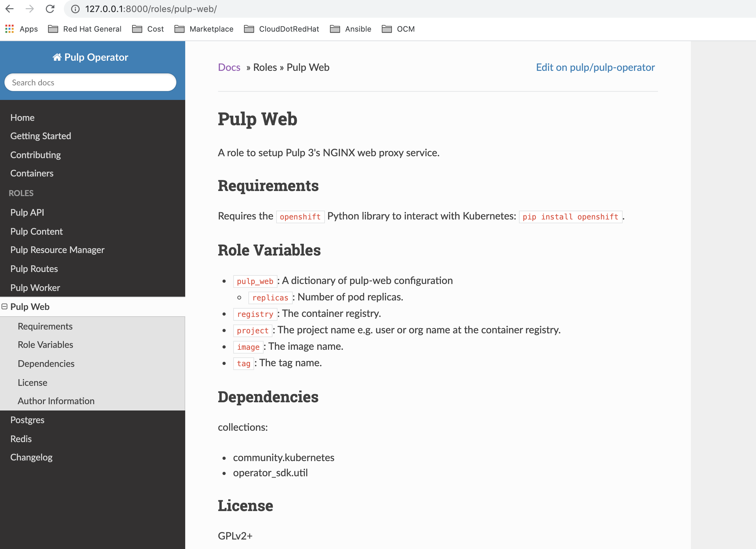Jump to Requirements subsection in sidebar
Image resolution: width=756 pixels, height=549 pixels.
[x=45, y=326]
